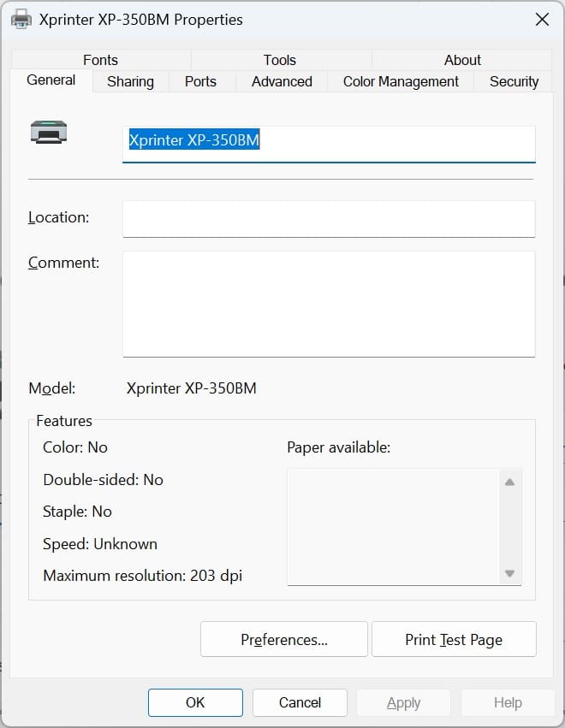
Task: Click the 'Double-sided: No' feature text
Action: (x=103, y=480)
